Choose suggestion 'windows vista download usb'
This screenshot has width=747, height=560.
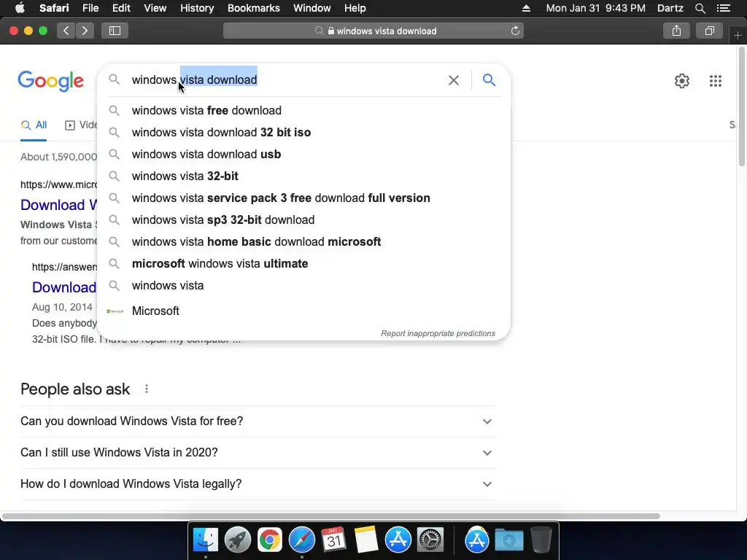303,155
